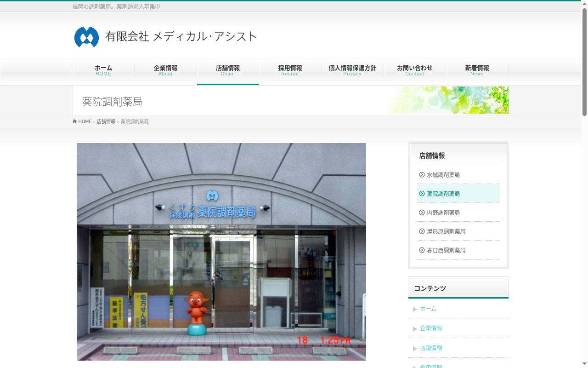Click 店舗情報 link in コンテンツ section
This screenshot has height=368, width=588.
point(431,348)
